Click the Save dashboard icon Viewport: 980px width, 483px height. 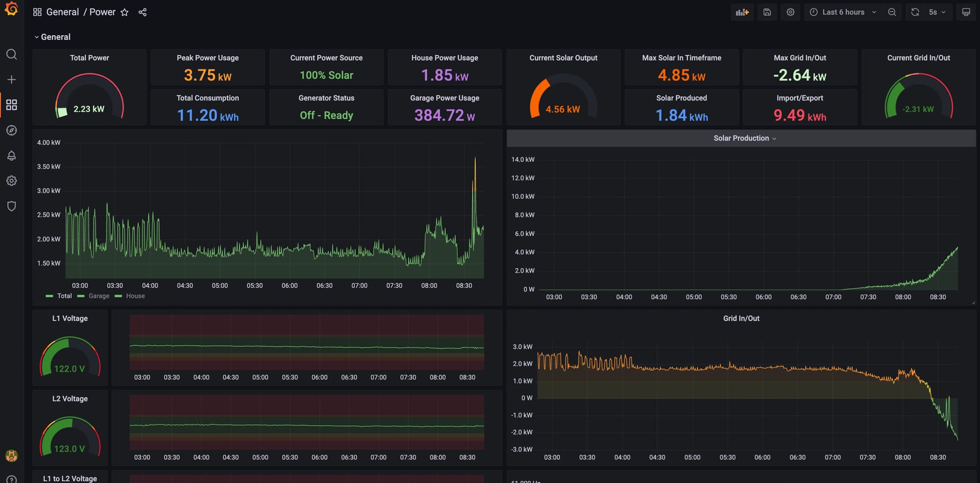point(767,12)
